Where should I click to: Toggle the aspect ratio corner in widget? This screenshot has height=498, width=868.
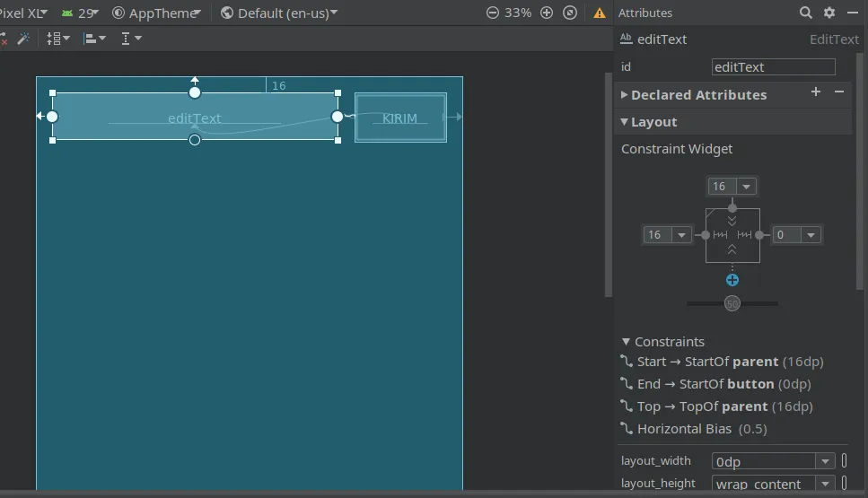click(710, 213)
